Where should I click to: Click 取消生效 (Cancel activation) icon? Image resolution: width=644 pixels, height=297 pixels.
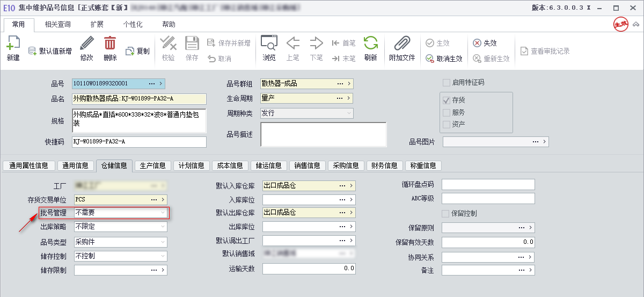(x=430, y=59)
